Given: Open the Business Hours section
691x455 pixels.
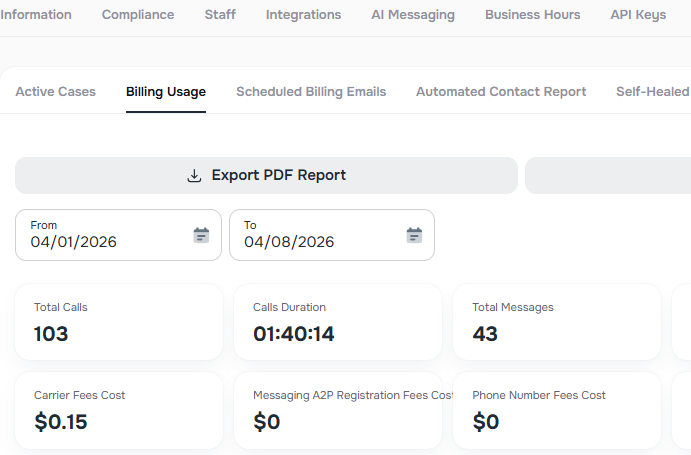Looking at the screenshot, I should [532, 15].
